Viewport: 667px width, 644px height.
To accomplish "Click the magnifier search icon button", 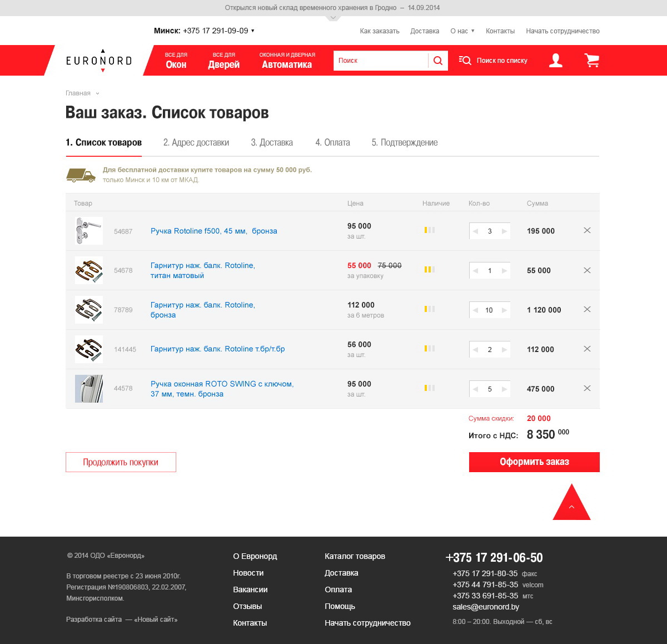I will coord(438,61).
